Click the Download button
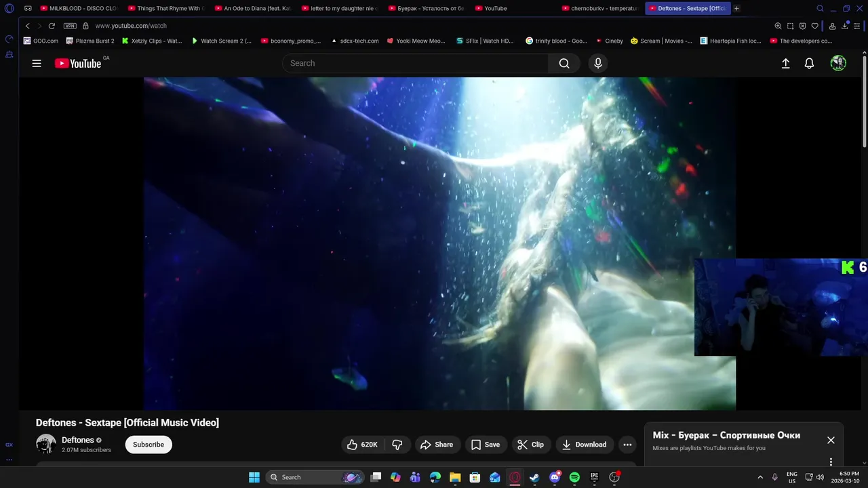Screen dimensions: 868x488 tap(585, 445)
